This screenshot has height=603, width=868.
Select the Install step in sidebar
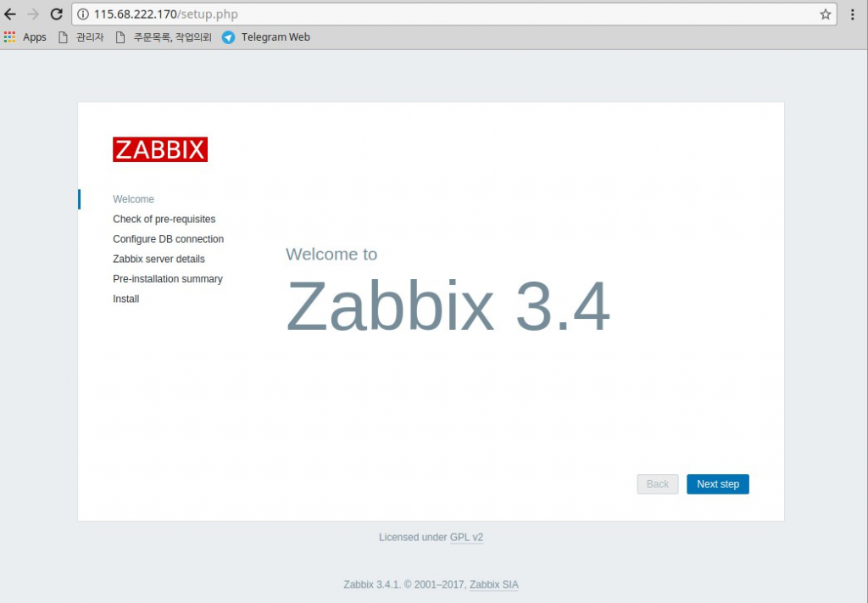125,299
